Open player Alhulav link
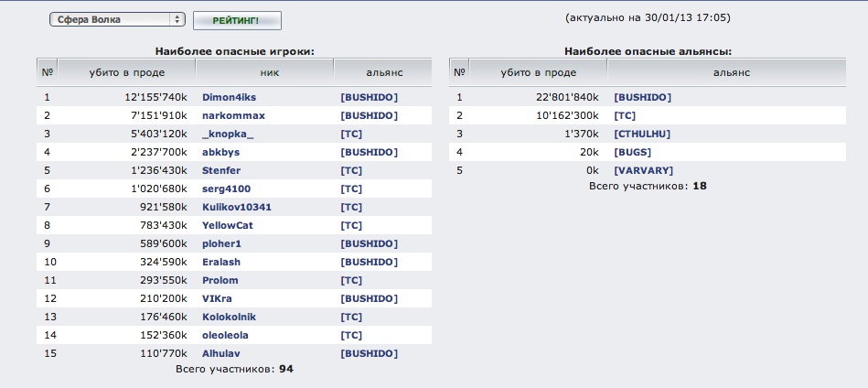This screenshot has height=388, width=868. click(222, 353)
